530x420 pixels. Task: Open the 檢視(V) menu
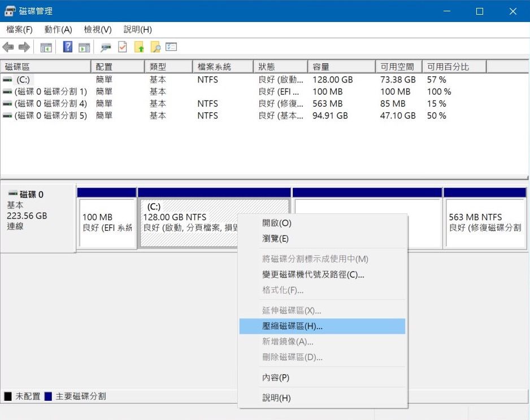97,29
